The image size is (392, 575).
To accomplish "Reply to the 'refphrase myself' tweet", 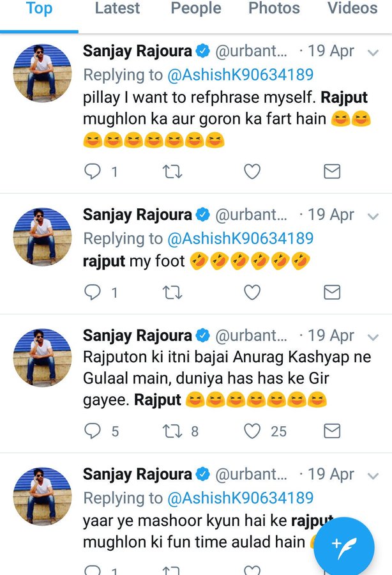I will 93,171.
